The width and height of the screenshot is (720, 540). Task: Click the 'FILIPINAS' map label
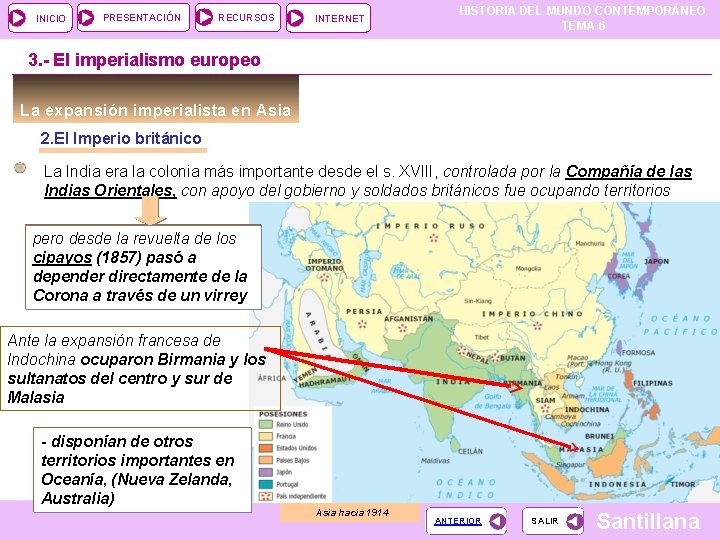pyautogui.click(x=652, y=383)
